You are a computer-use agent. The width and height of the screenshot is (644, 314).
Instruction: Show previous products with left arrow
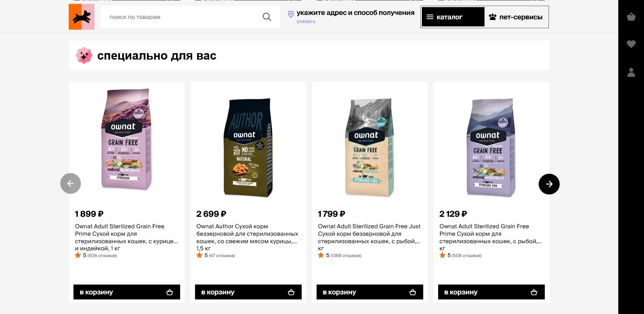pyautogui.click(x=70, y=184)
